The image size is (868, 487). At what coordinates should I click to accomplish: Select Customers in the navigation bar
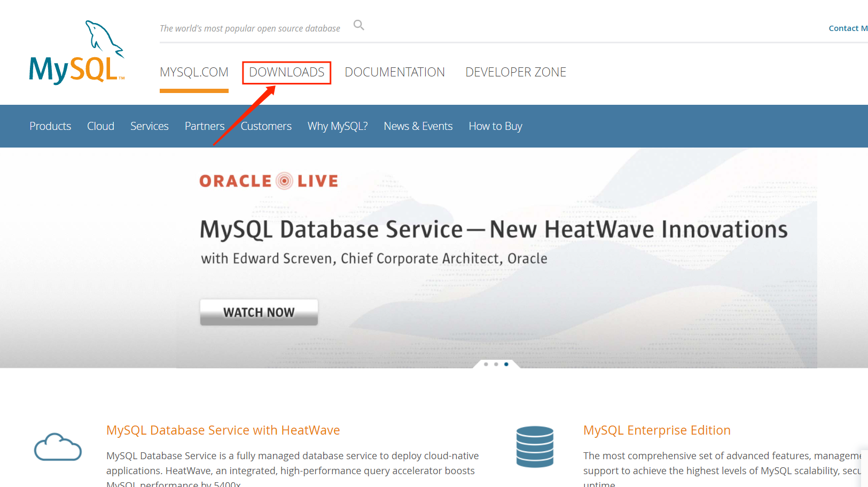click(266, 126)
